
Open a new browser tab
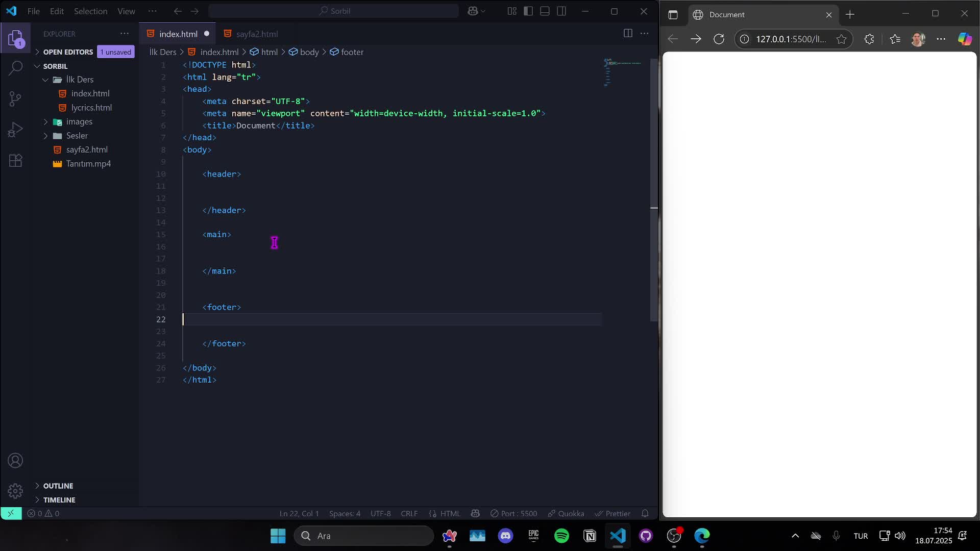pos(850,15)
